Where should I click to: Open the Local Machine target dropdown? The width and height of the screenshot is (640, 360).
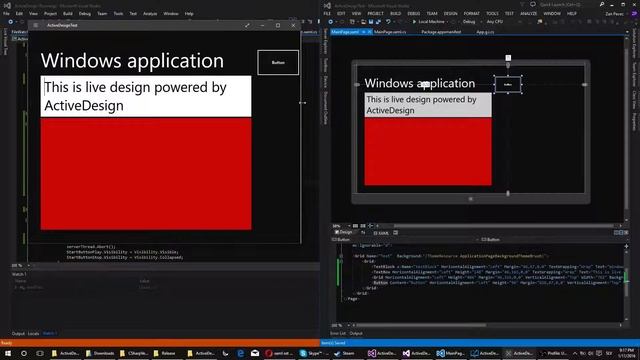pyautogui.click(x=448, y=22)
